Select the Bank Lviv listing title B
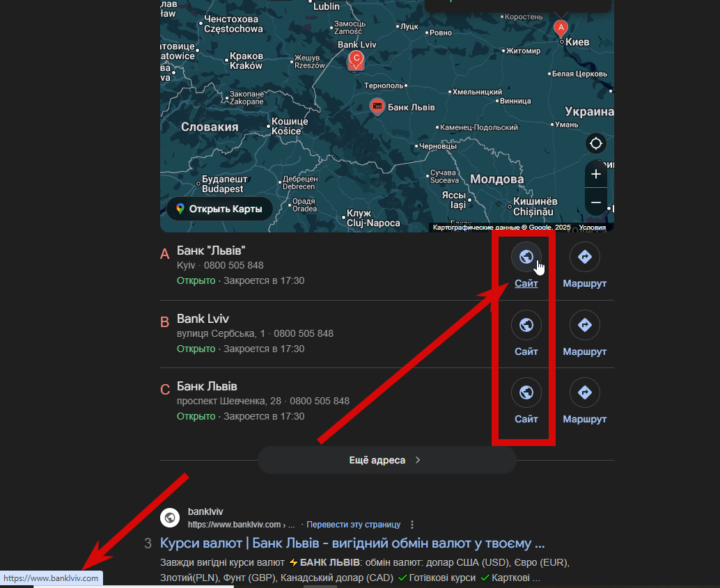This screenshot has height=588, width=720. (x=203, y=319)
